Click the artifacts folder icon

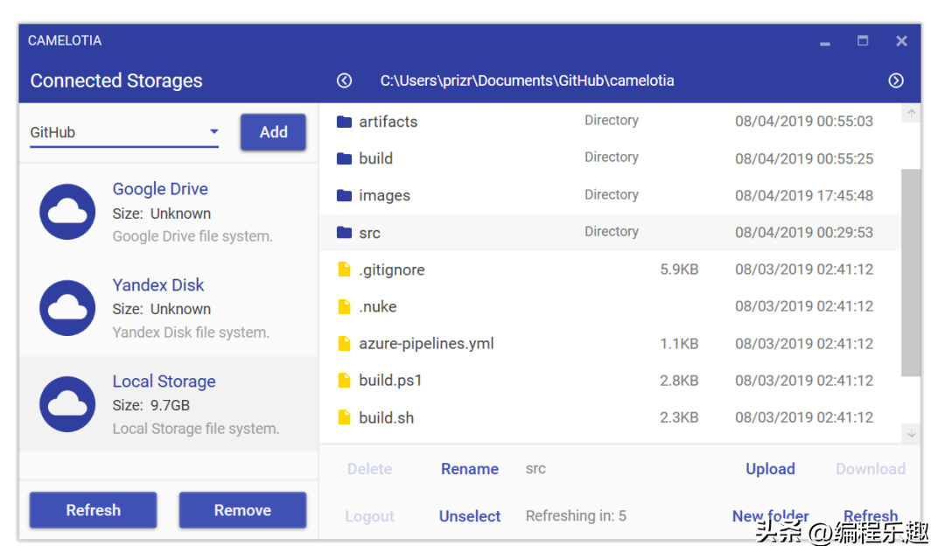pos(344,122)
